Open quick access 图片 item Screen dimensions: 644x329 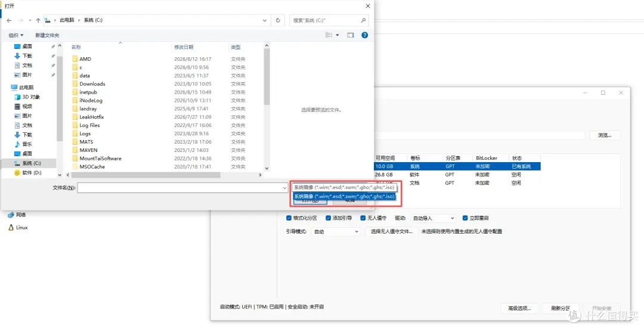(23, 75)
